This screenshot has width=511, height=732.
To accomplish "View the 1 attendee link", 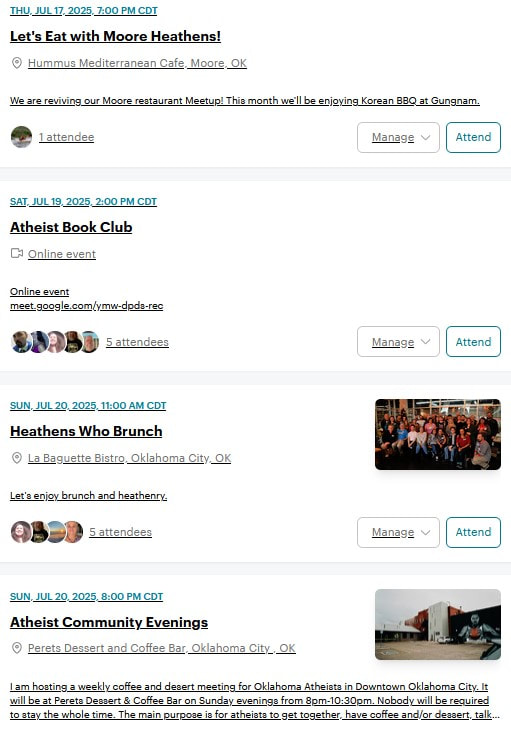I will coord(66,137).
